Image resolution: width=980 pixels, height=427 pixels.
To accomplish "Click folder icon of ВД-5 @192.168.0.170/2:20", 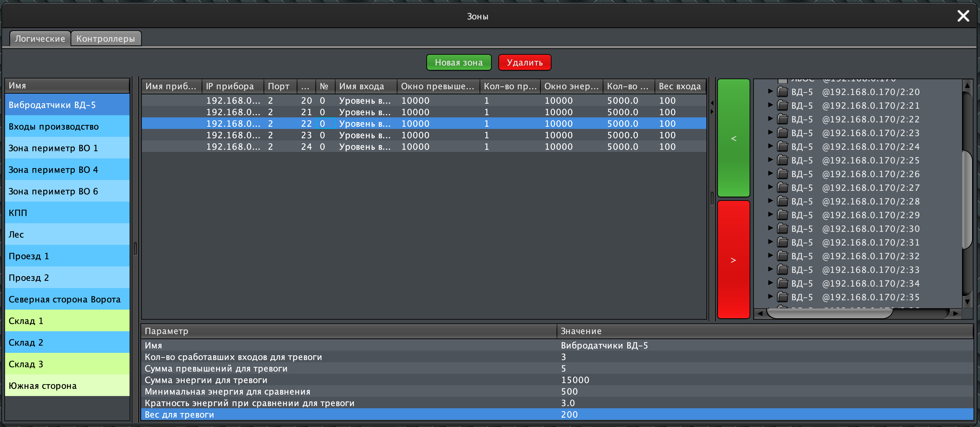I will pos(782,92).
